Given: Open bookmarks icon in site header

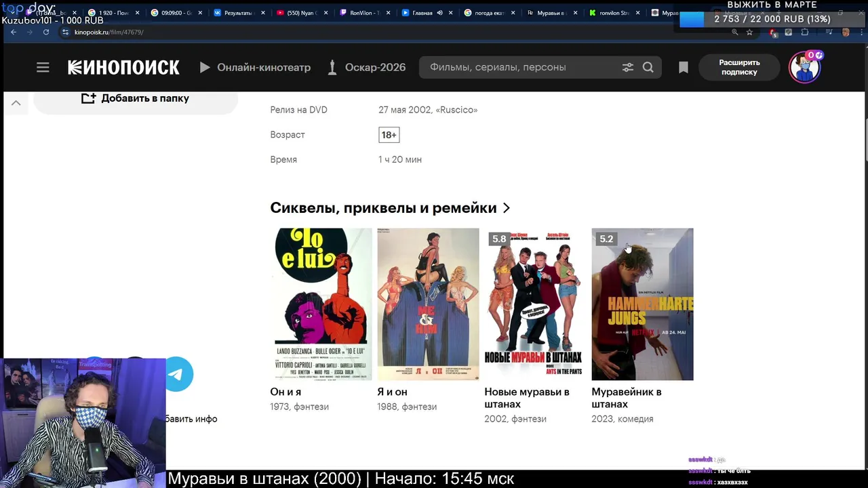Looking at the screenshot, I should (684, 67).
